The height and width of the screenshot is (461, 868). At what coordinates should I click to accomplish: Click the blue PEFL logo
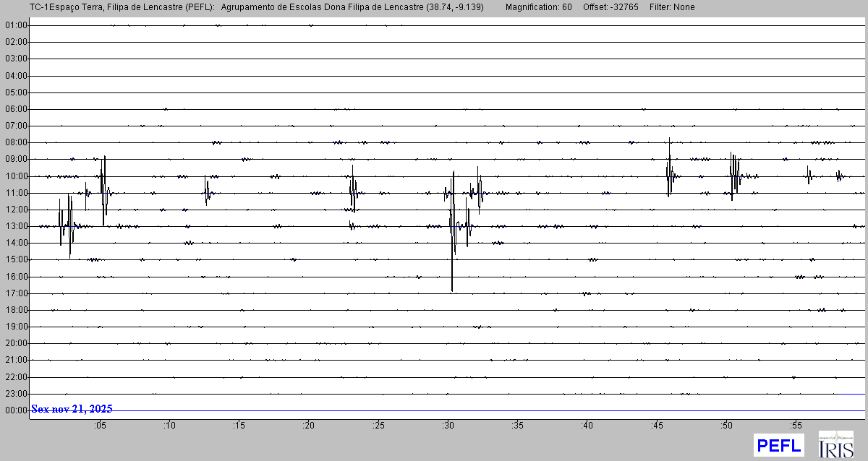click(779, 445)
